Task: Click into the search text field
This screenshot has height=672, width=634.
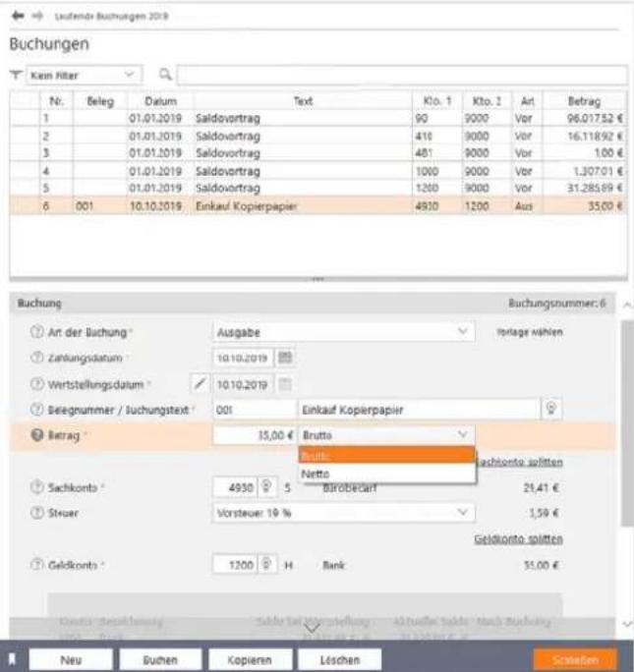Action: pyautogui.click(x=402, y=75)
